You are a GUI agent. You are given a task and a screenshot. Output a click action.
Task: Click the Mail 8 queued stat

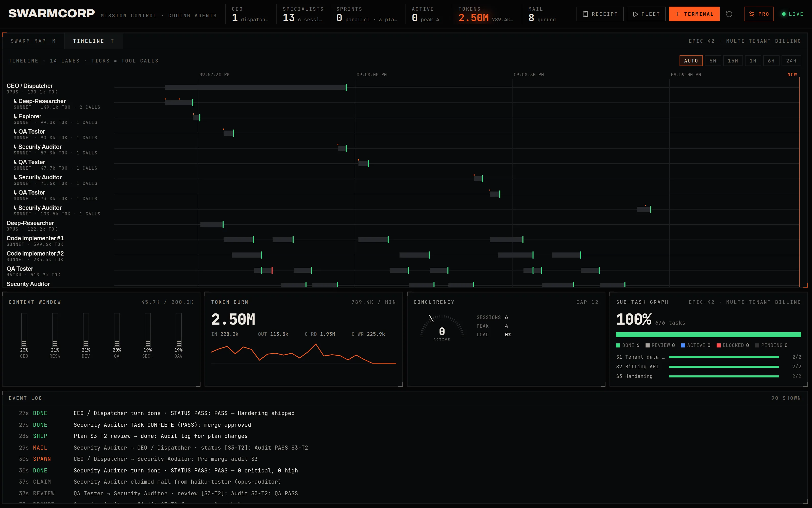click(x=542, y=14)
